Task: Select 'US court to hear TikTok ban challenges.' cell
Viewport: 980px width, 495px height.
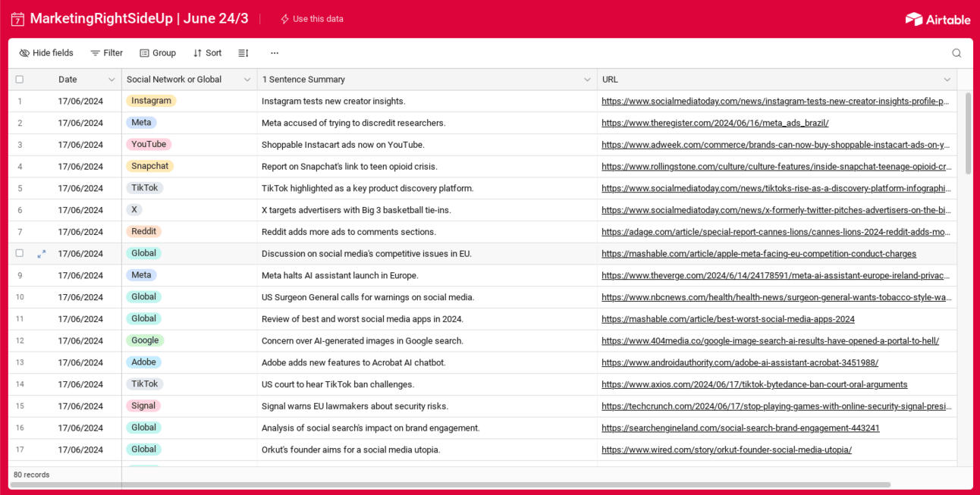Action: (427, 385)
